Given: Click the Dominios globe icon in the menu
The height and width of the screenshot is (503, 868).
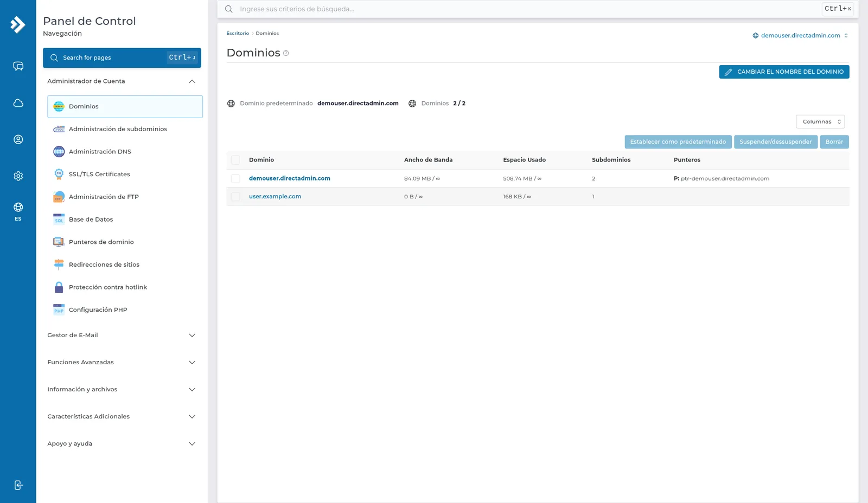Looking at the screenshot, I should pos(59,106).
